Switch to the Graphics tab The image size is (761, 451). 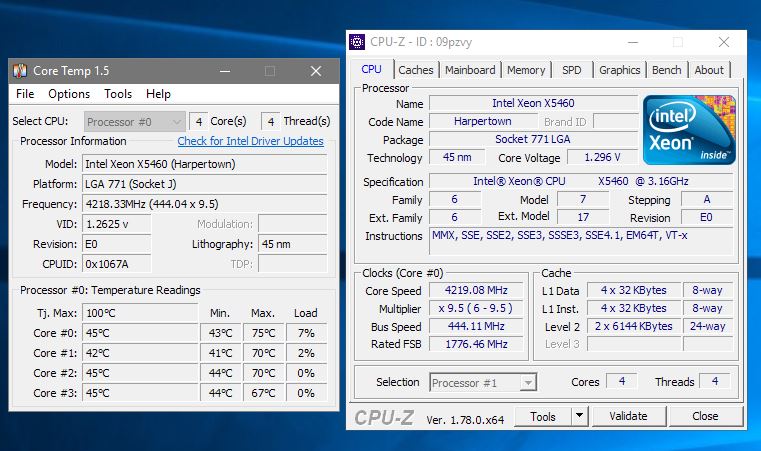point(619,70)
